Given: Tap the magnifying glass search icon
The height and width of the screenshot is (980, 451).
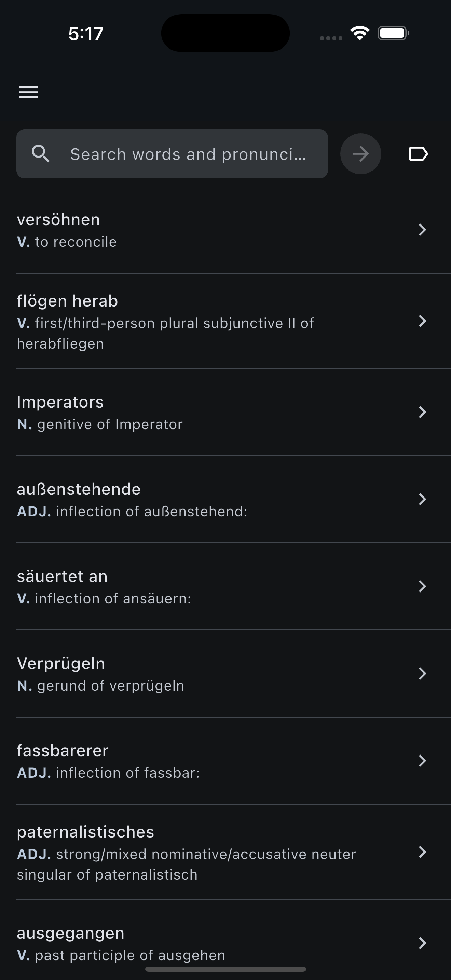Looking at the screenshot, I should pos(41,154).
